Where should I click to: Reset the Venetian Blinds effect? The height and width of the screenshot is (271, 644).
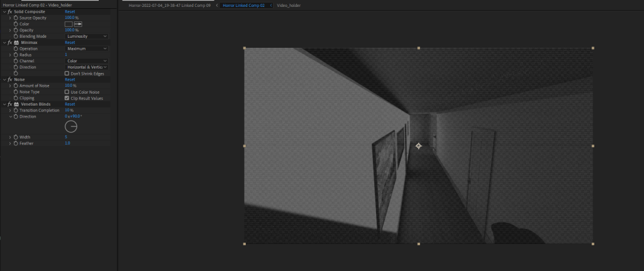[x=70, y=104]
